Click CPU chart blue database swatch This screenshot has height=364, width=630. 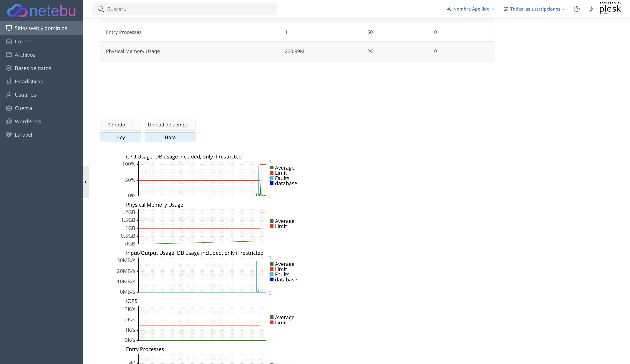[x=271, y=183]
